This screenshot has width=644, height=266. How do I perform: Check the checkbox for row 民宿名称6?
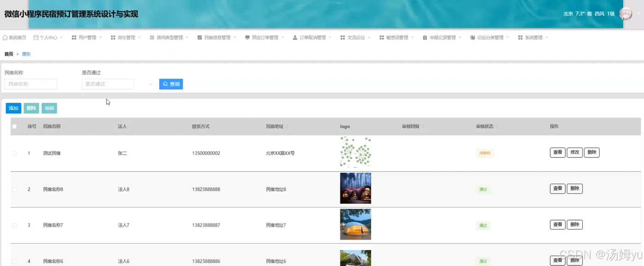pyautogui.click(x=14, y=261)
